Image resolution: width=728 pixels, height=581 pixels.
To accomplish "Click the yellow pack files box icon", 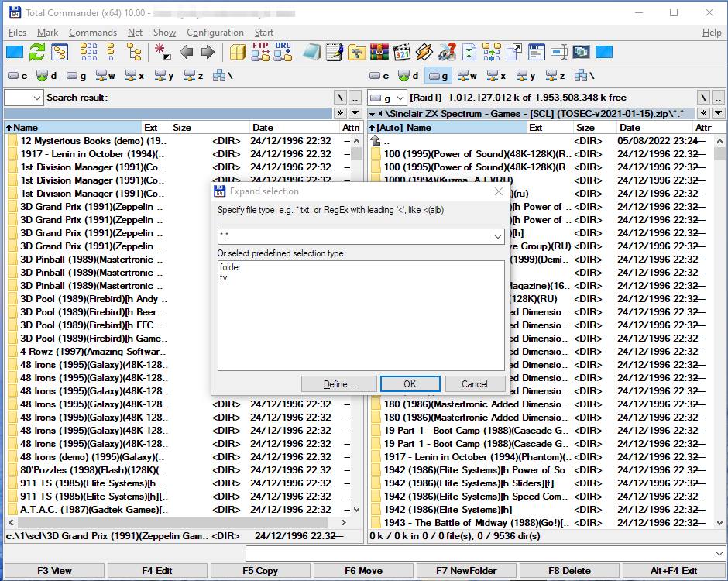I will (x=238, y=52).
